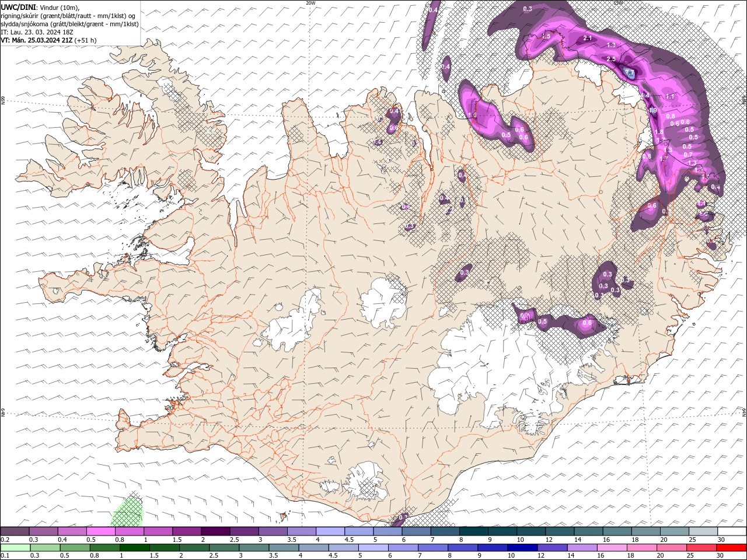The height and width of the screenshot is (560, 747).
Task: Select the deep blue swatch labeled 10 in lower legend
Action: pos(522,548)
